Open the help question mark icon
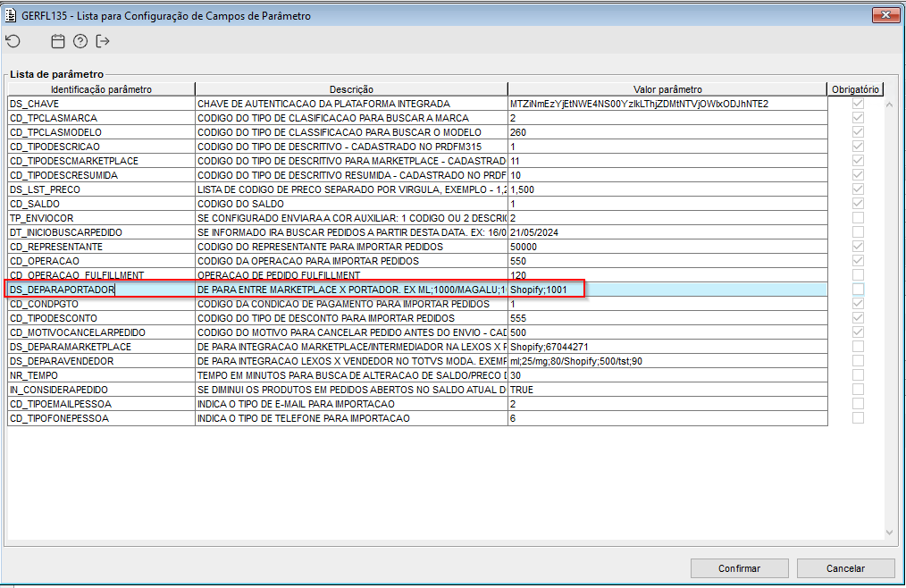 point(80,41)
